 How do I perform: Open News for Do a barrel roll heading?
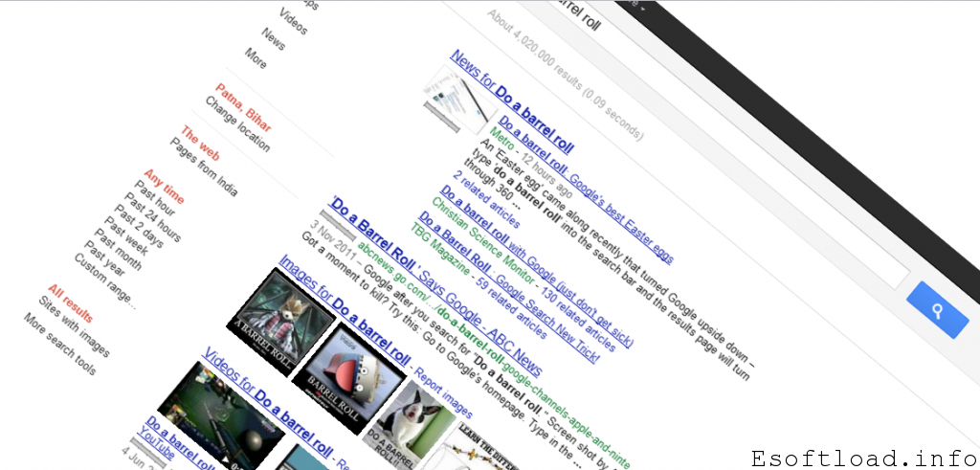(511, 102)
